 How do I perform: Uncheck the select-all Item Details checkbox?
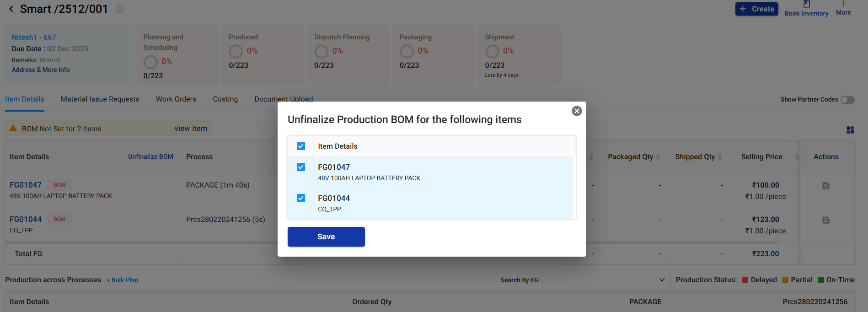(301, 146)
